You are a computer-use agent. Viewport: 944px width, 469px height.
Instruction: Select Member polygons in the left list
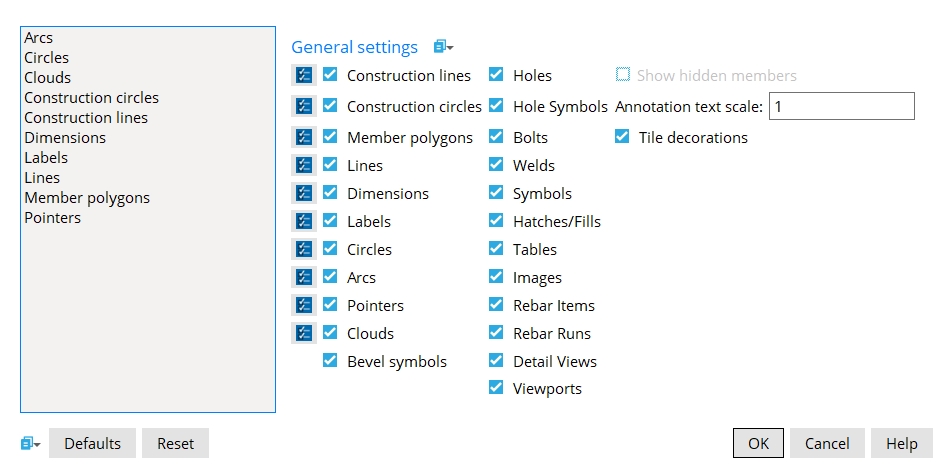87,198
